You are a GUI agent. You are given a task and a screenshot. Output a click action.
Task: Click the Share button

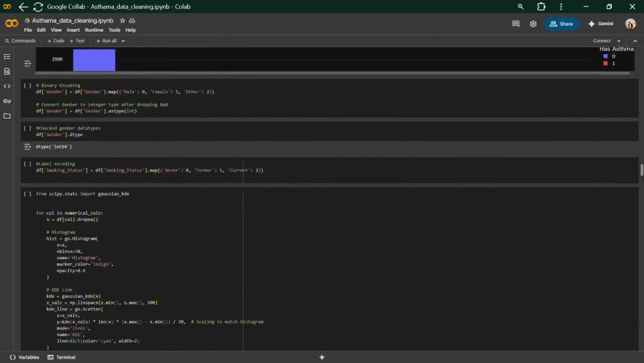tap(562, 24)
